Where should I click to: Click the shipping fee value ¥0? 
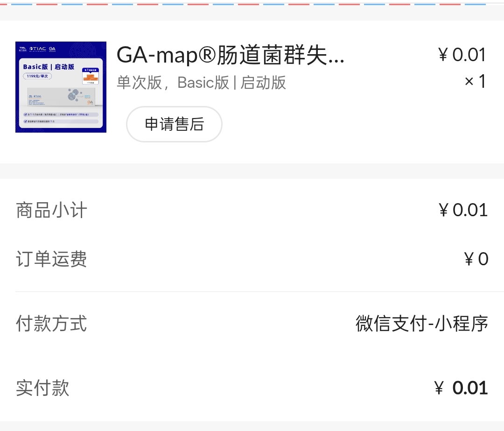pos(476,259)
